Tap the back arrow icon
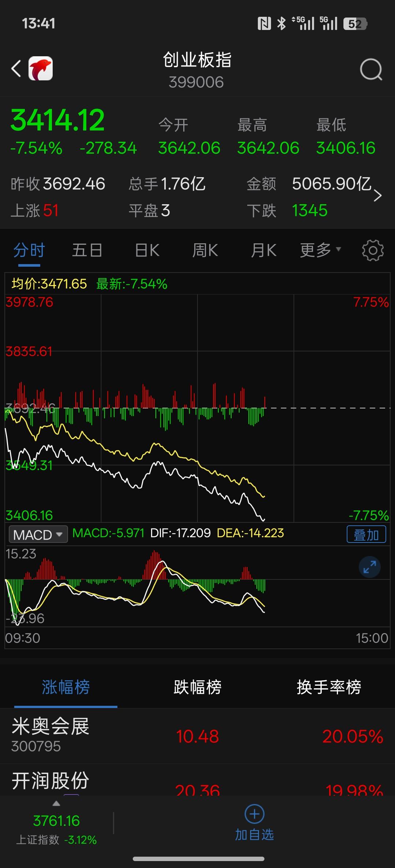The image size is (395, 868). click(x=16, y=69)
